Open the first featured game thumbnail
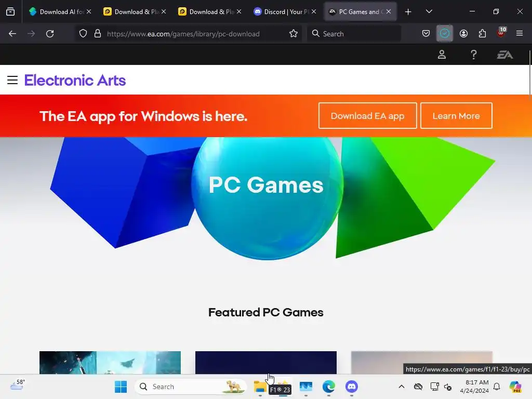The image size is (532, 399). tap(110, 362)
